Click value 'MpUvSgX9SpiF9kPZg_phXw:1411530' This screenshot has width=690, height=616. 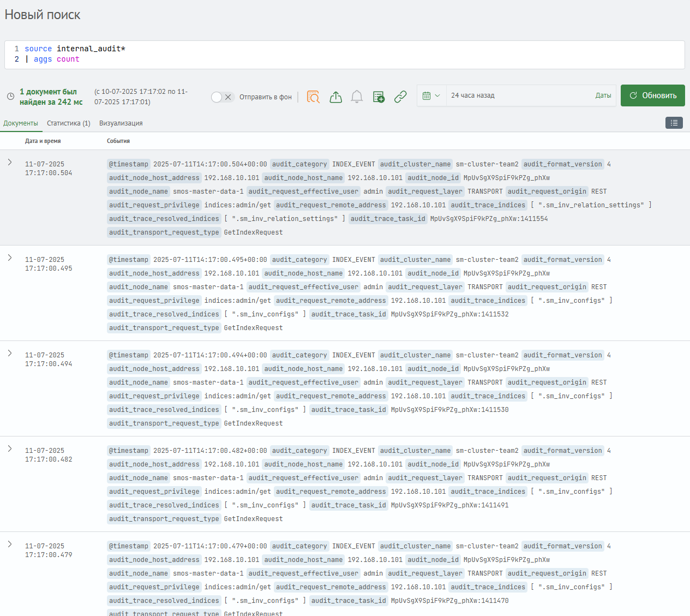coord(450,410)
